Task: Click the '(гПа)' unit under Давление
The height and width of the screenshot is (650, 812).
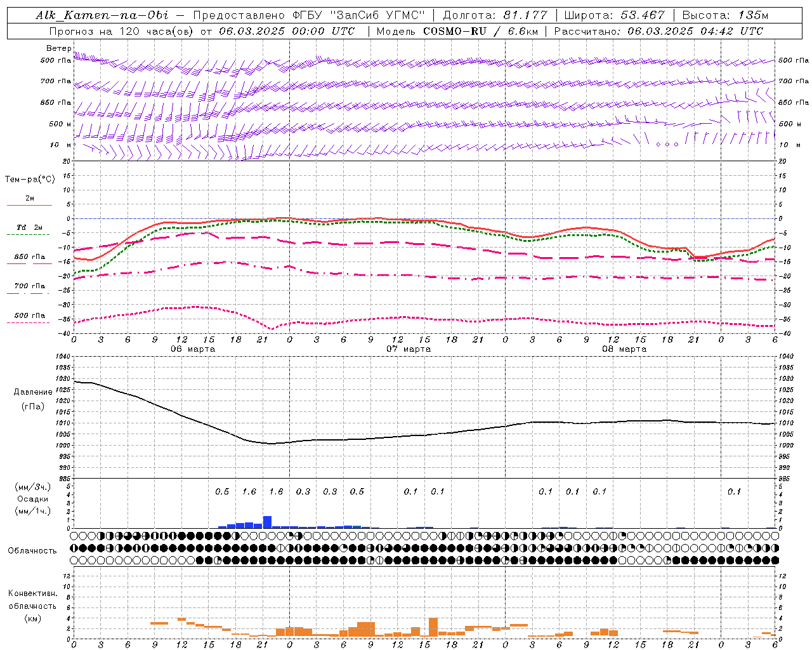Action: 33,406
